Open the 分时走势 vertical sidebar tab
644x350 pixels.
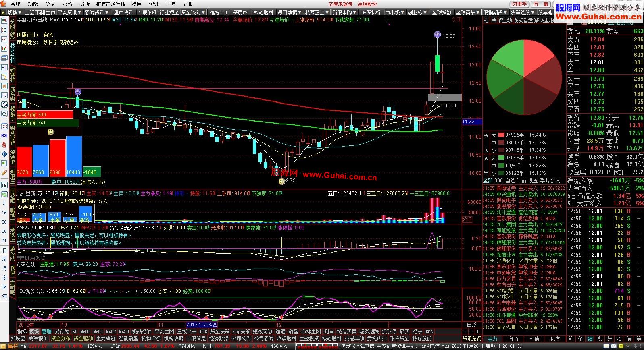point(13,29)
